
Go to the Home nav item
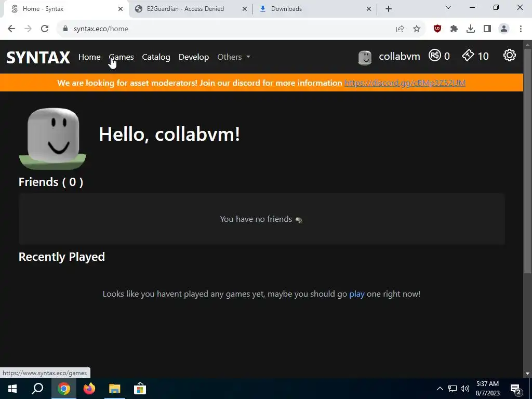coord(89,57)
